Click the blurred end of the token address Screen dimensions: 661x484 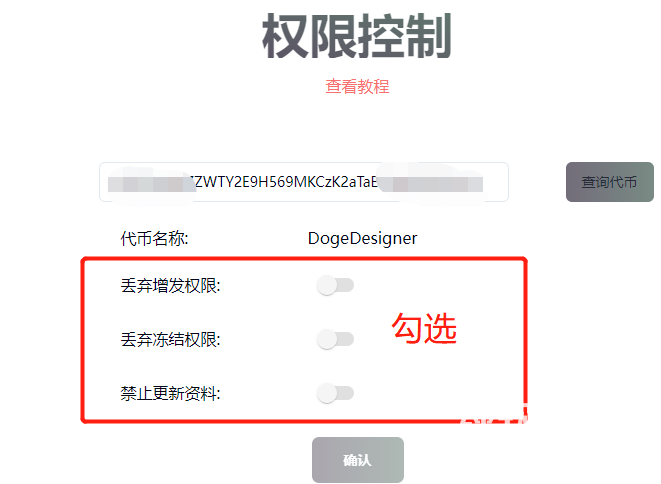coord(432,184)
